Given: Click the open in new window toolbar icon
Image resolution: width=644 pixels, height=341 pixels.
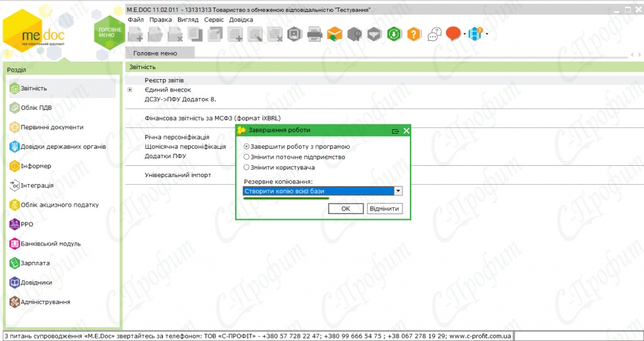Looking at the screenshot, I should 215,34.
